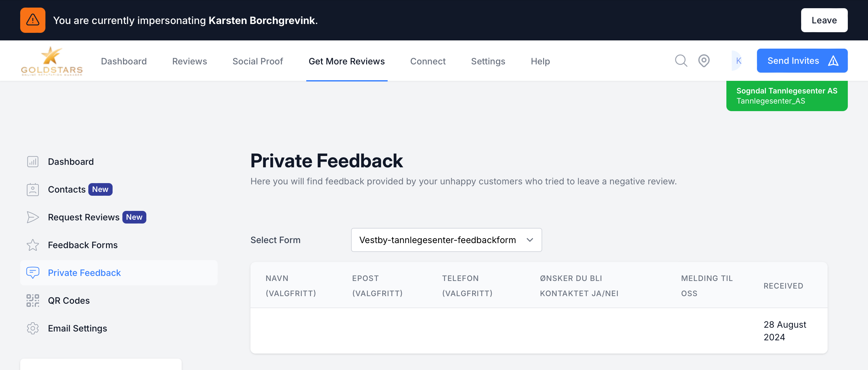Click the 28 August 2024 feedback row
The width and height of the screenshot is (868, 370).
pos(538,331)
